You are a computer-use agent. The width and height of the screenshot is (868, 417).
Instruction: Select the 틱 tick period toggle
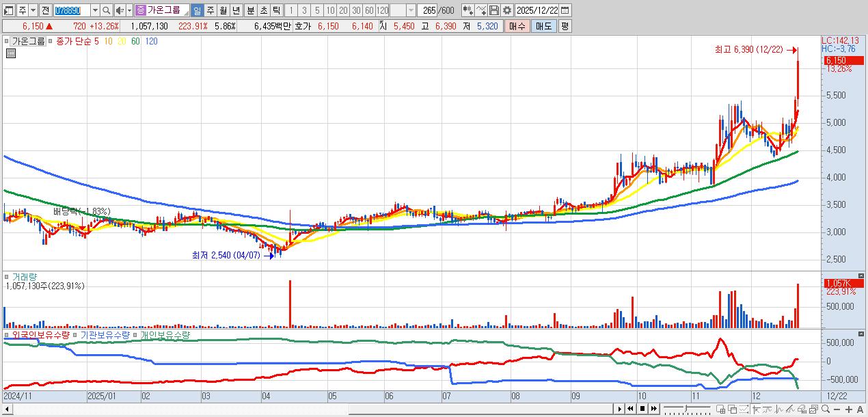pos(276,10)
